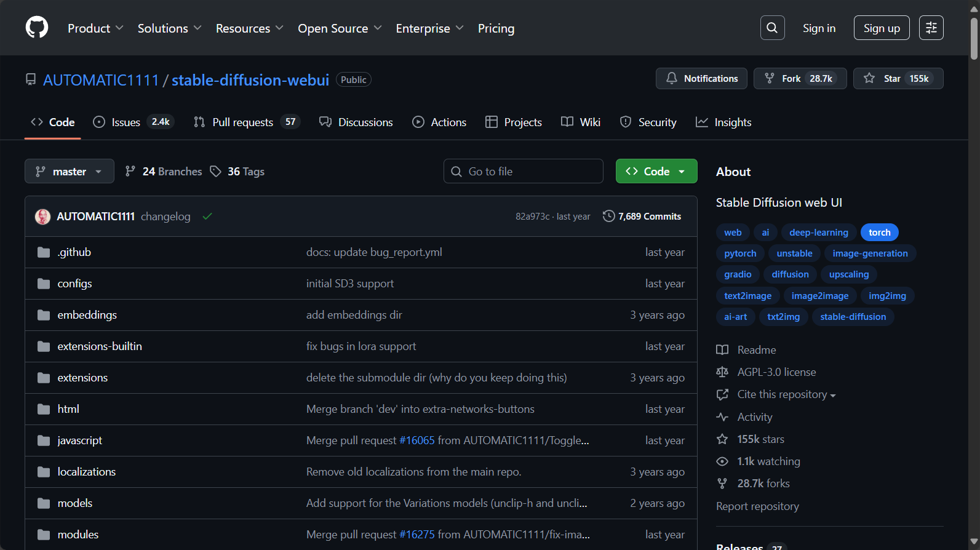Select the torch topic tag
The height and width of the screenshot is (550, 980).
(880, 232)
